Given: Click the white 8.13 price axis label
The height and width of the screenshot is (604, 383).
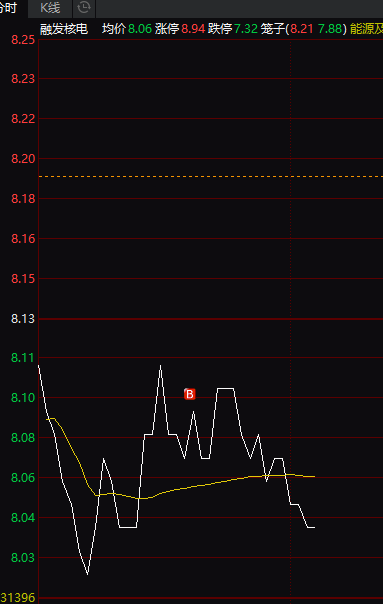Looking at the screenshot, I should pos(23,319).
